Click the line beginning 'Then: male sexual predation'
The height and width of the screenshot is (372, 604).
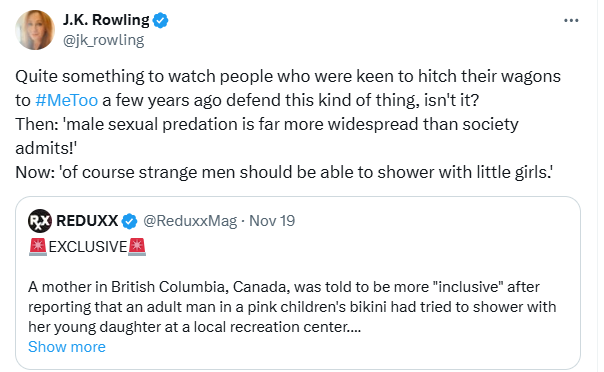tap(267, 125)
